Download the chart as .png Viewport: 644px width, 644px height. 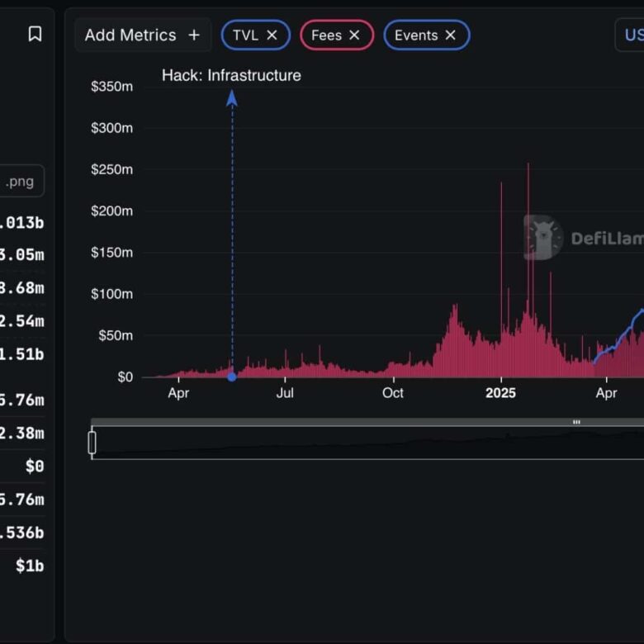click(21, 182)
